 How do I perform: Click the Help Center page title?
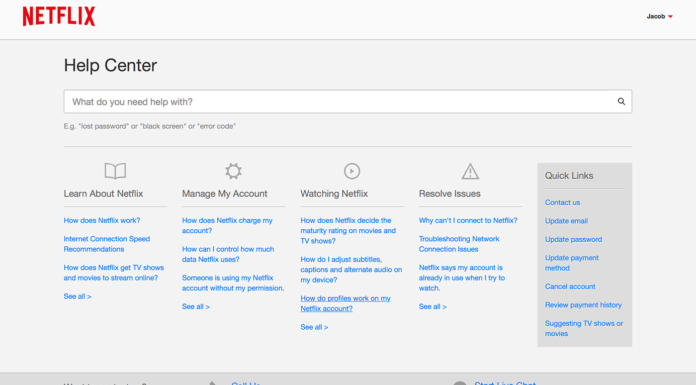pyautogui.click(x=110, y=65)
